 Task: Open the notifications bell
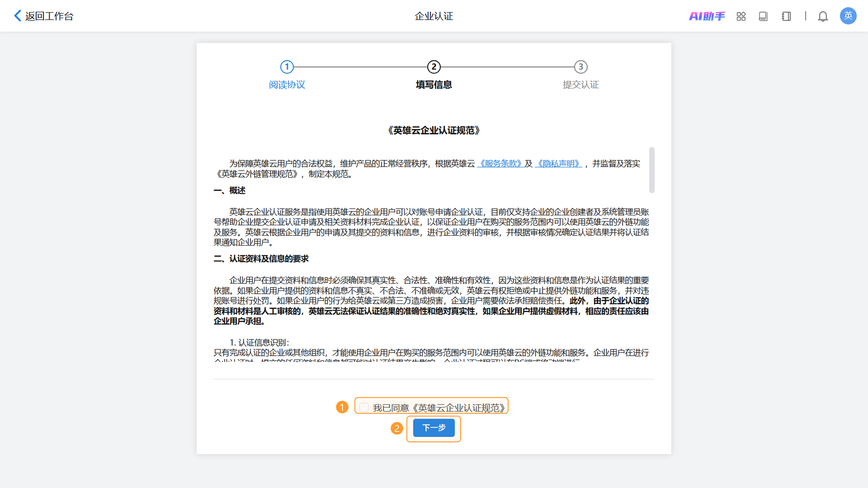pyautogui.click(x=823, y=16)
